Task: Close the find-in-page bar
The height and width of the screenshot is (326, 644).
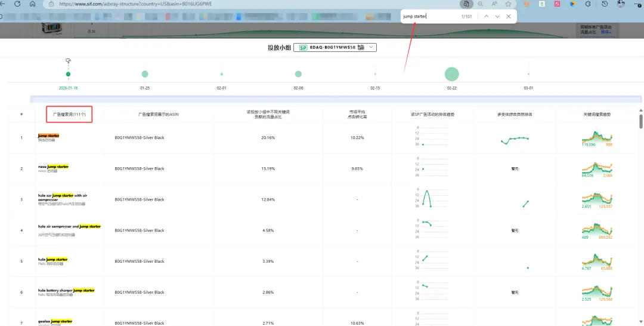Action: (509, 17)
